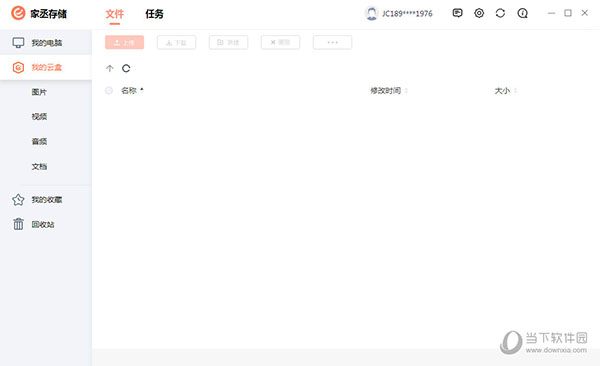Open the 文档 category
The image size is (600, 366).
tap(39, 166)
